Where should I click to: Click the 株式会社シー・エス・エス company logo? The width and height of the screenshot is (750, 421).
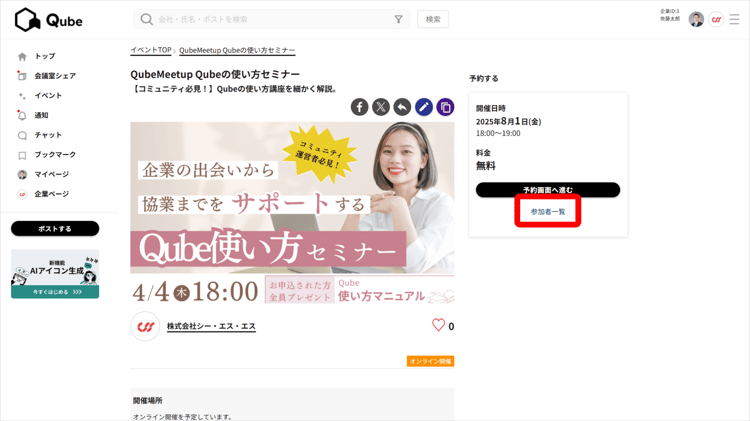145,326
